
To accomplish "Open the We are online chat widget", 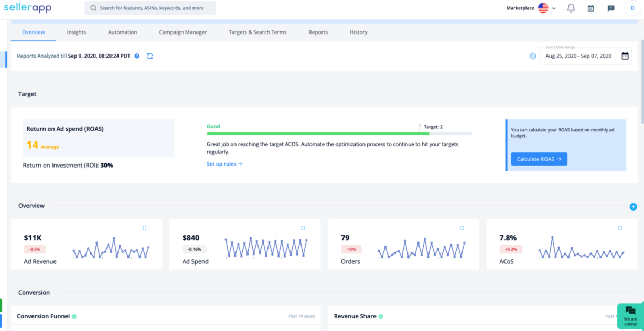I will (x=630, y=316).
